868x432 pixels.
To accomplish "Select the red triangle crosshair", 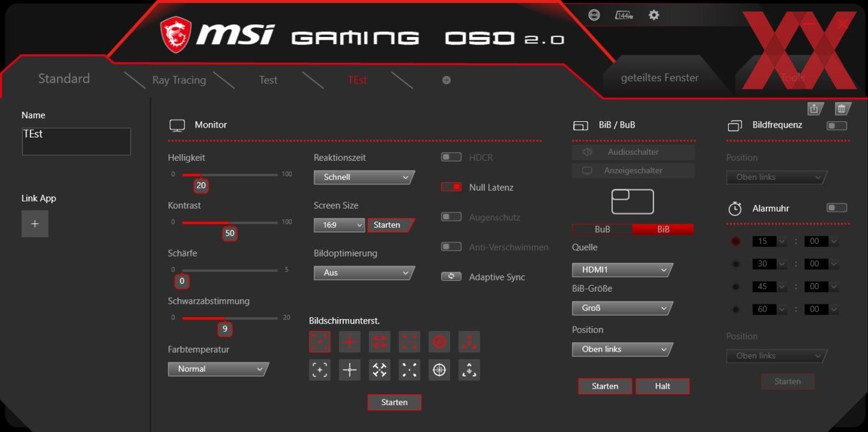I will point(469,342).
